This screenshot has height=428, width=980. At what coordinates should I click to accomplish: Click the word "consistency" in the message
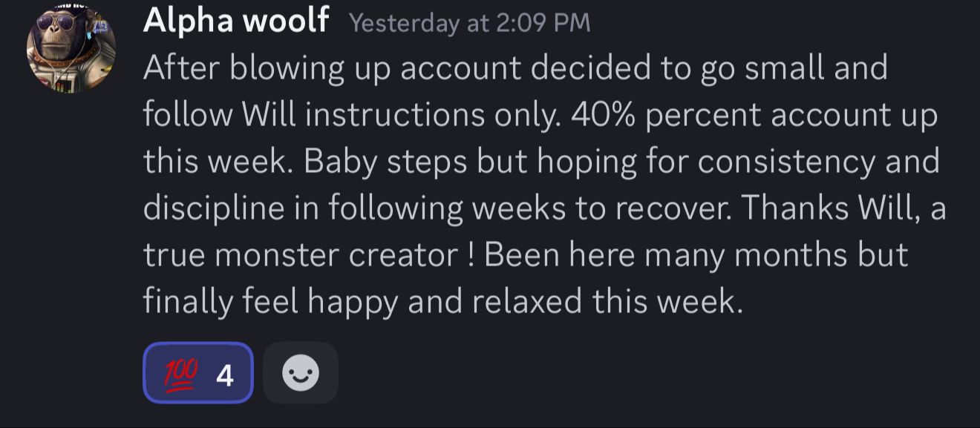pyautogui.click(x=786, y=162)
